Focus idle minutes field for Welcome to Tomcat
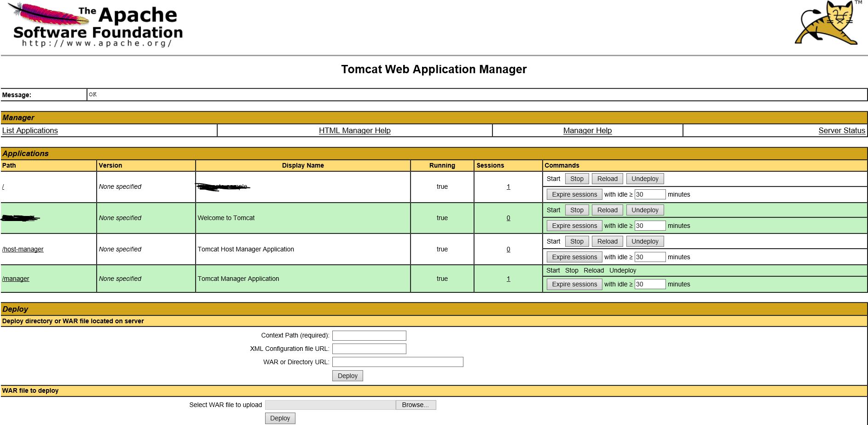 [650, 226]
